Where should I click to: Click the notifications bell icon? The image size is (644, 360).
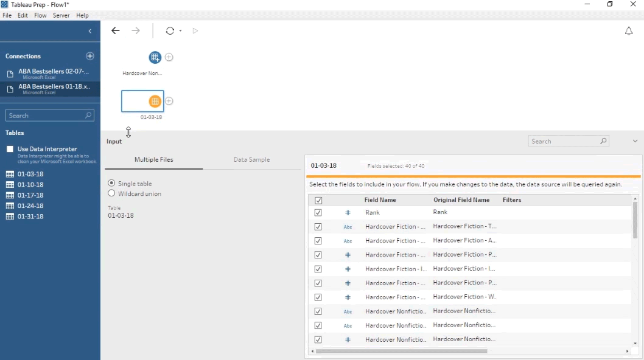tap(629, 31)
